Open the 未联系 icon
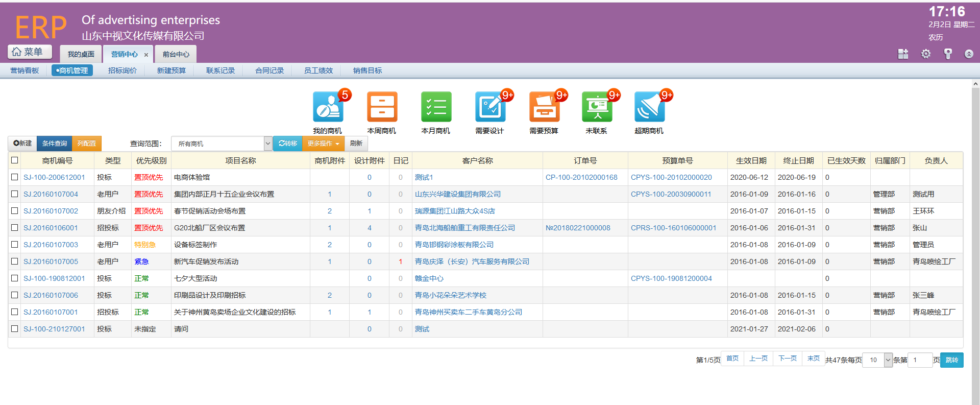The width and height of the screenshot is (980, 405). 597,107
